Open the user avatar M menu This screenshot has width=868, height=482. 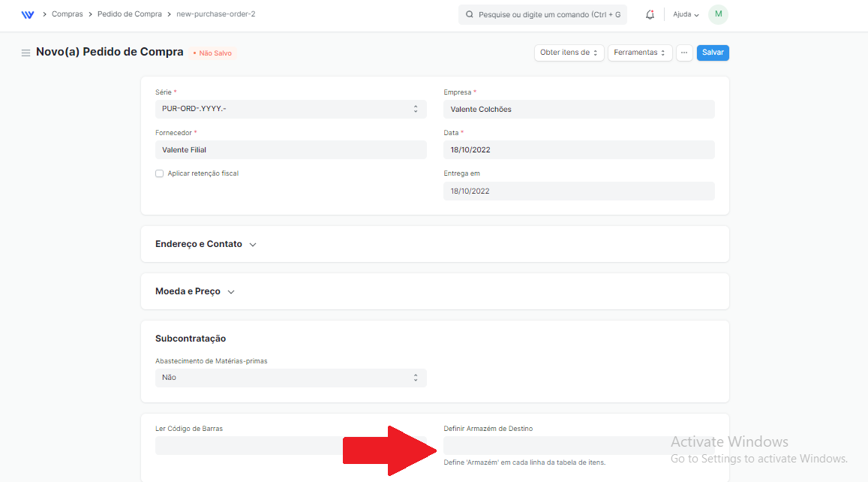click(x=718, y=14)
